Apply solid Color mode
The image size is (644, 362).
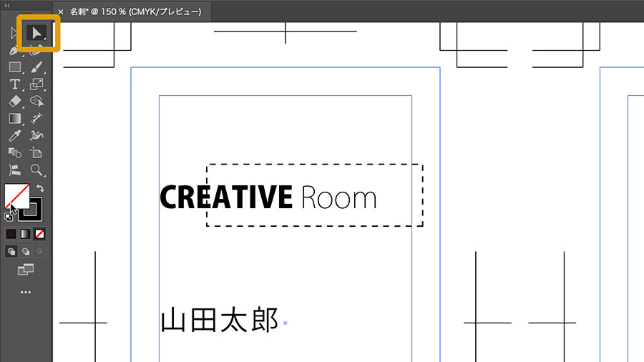tap(11, 234)
